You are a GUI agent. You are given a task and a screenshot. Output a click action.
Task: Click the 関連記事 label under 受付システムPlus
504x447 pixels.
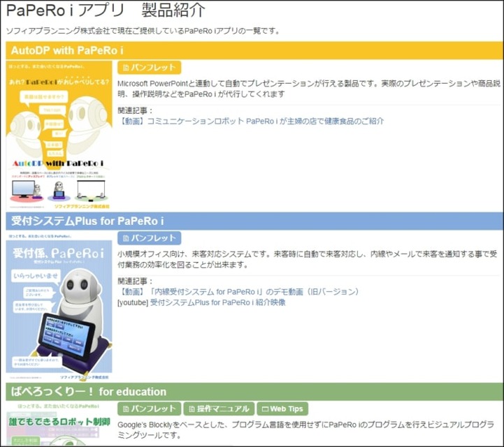[x=135, y=281]
